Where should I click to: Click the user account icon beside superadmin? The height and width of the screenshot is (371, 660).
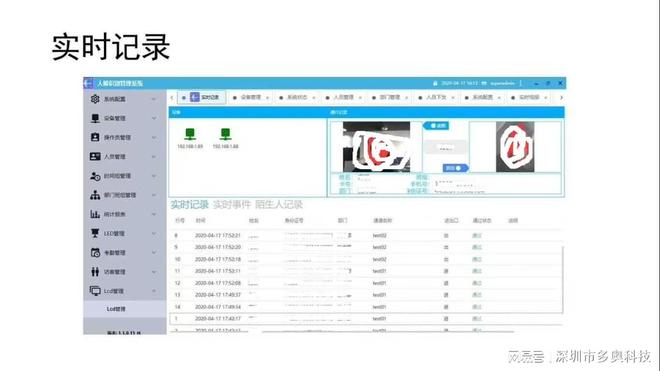click(484, 83)
